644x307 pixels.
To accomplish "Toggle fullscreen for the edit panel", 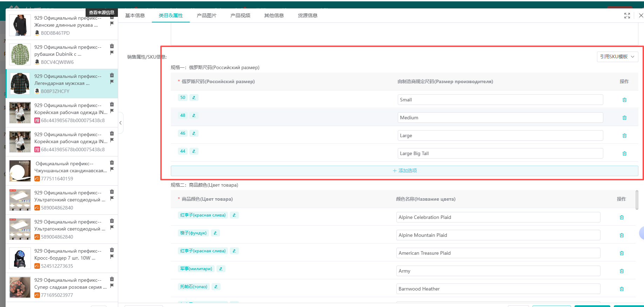I will pos(627,16).
